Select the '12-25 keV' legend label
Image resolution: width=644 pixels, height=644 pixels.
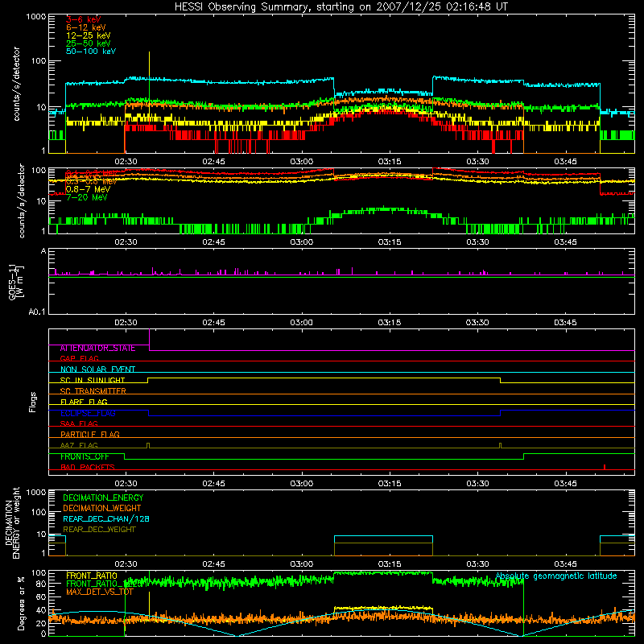[x=89, y=35]
